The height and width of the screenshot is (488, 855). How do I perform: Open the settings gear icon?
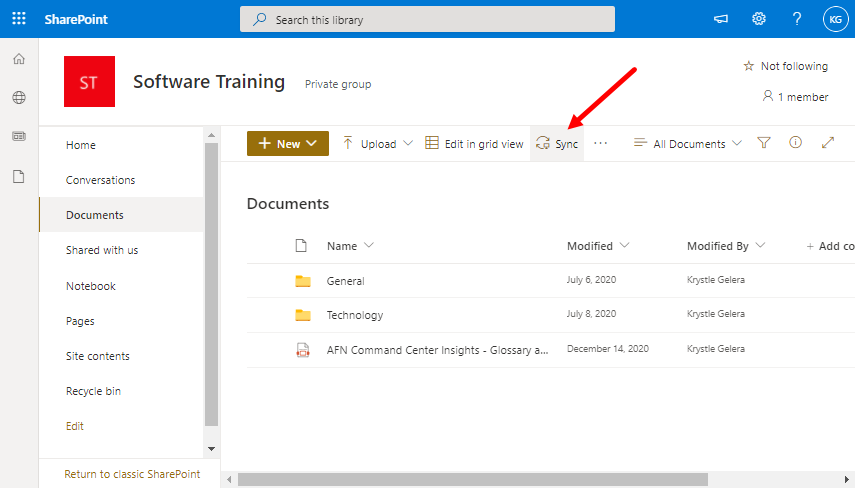click(758, 19)
